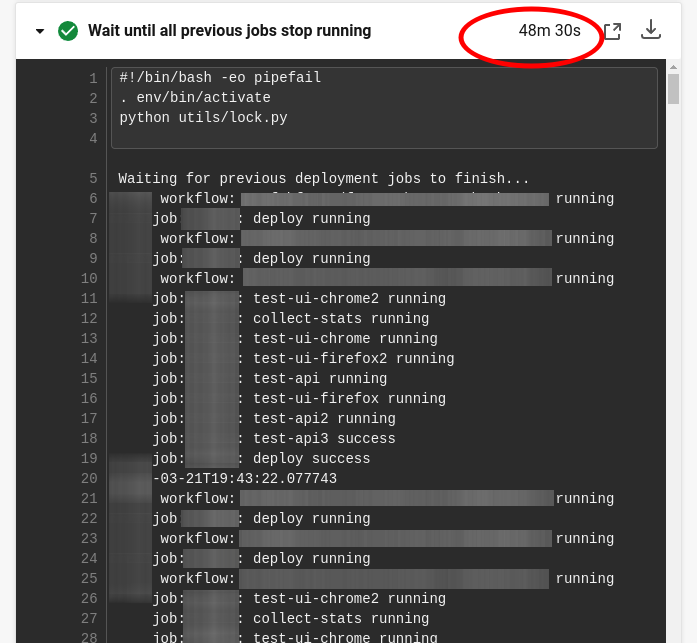
Task: Click line number 19 for deploy success
Action: click(x=89, y=459)
